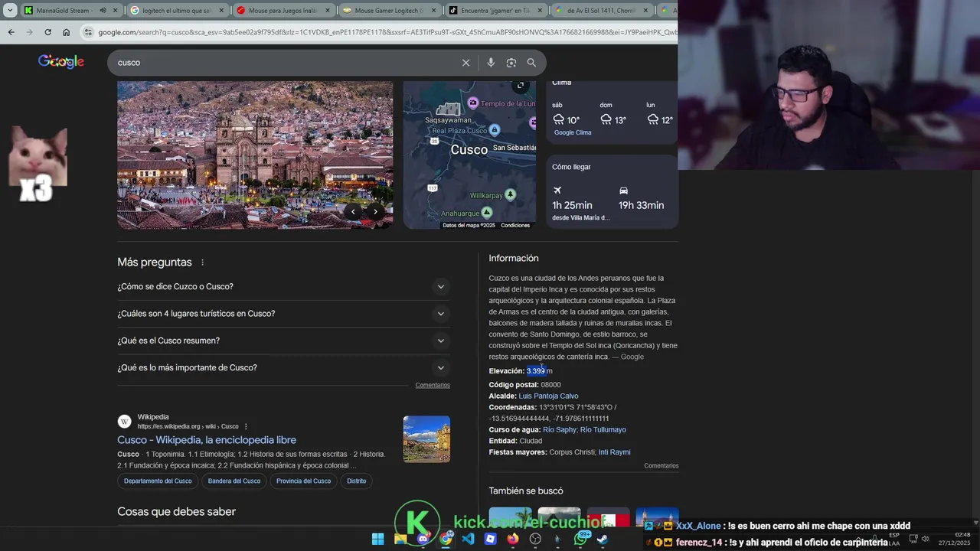Screen dimensions: 980x551
Task: Expand '¿Cuáles son 4 lugares turísticos en Cusco?'
Action: (283, 314)
